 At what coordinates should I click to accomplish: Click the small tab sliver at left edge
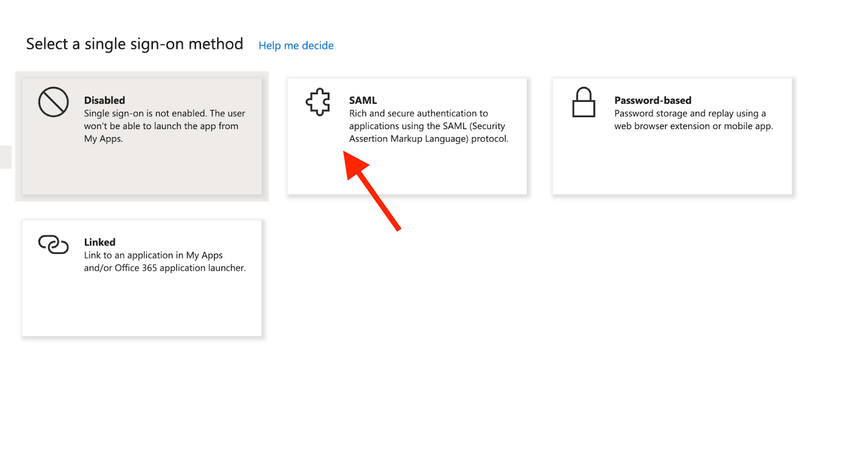click(x=4, y=156)
